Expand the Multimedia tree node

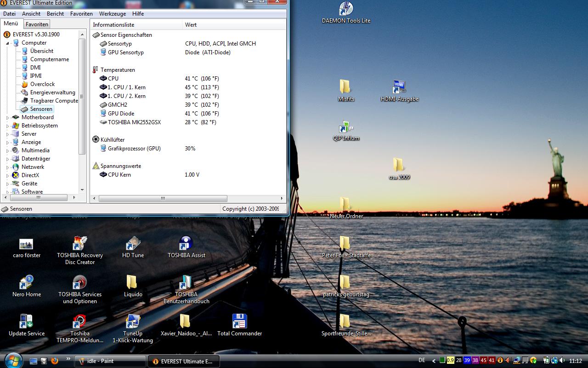tap(8, 150)
